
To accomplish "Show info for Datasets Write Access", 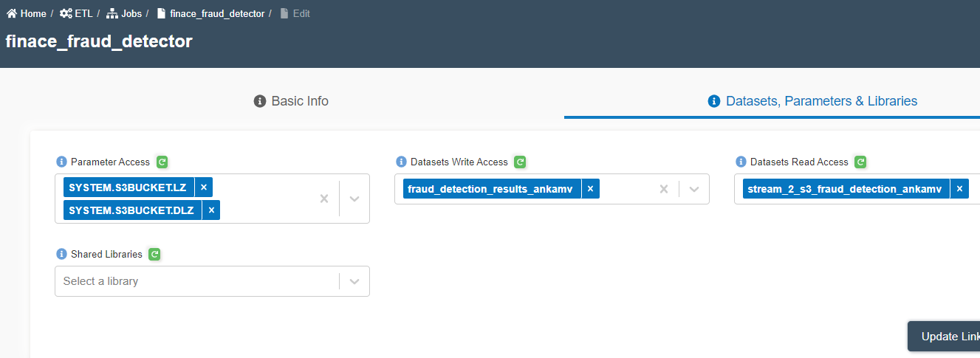I will pyautogui.click(x=401, y=162).
